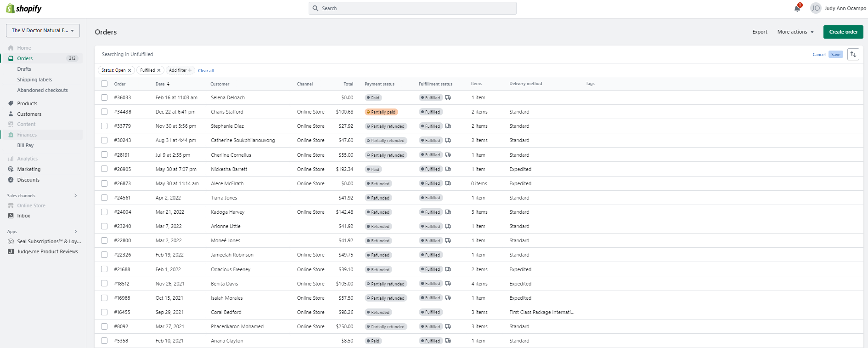The image size is (868, 348).
Task: Open the Add filter menu
Action: point(180,70)
